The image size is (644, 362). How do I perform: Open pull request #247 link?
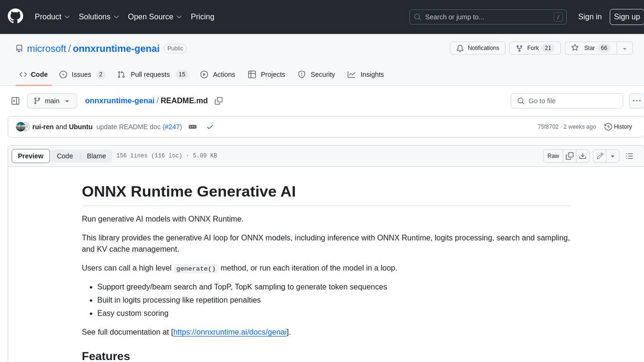point(172,127)
